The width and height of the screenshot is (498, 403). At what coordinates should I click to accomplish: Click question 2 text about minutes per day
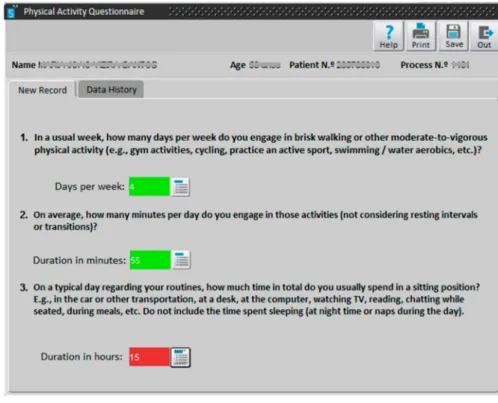[255, 221]
